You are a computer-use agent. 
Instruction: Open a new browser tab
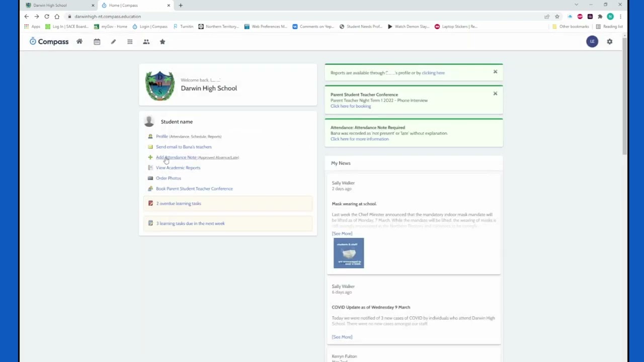pyautogui.click(x=181, y=5)
